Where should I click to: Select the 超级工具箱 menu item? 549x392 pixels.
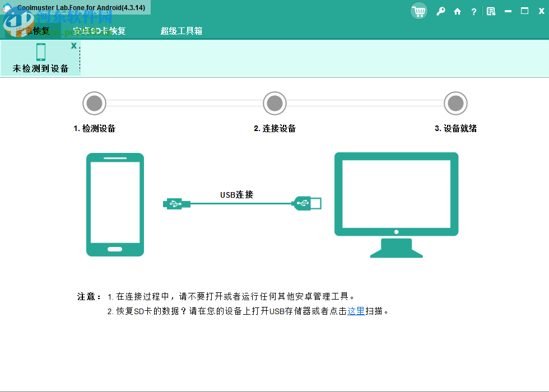(182, 31)
